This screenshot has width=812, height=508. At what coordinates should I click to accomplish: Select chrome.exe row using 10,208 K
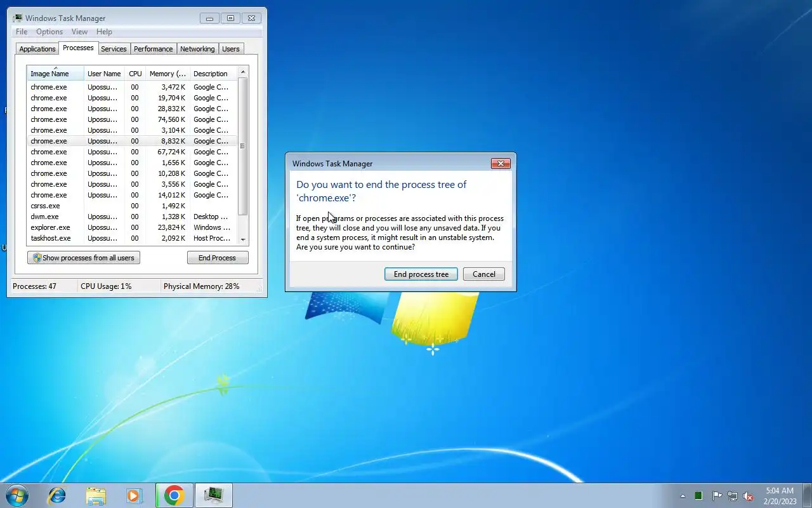(132, 173)
